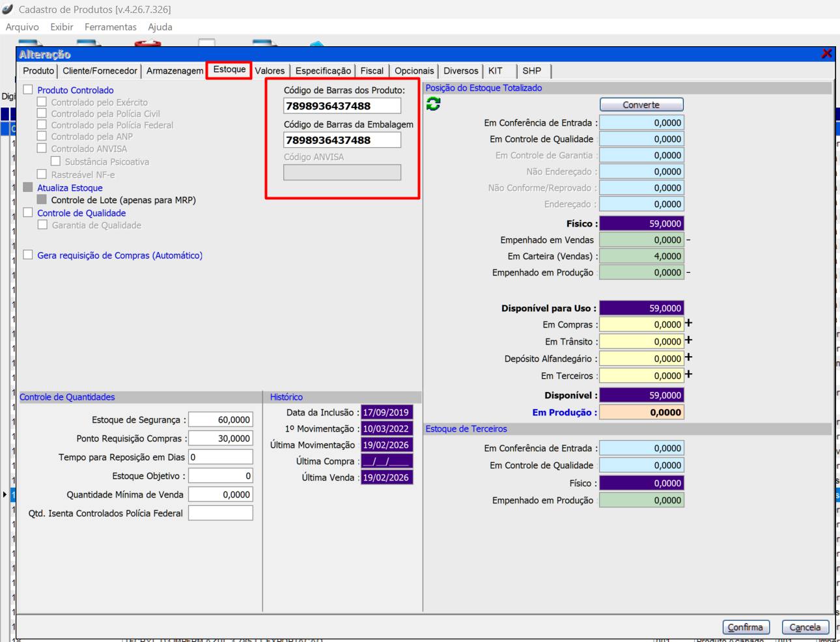
Task: Click the plus sign beside Em Trânsito
Action: click(x=688, y=341)
